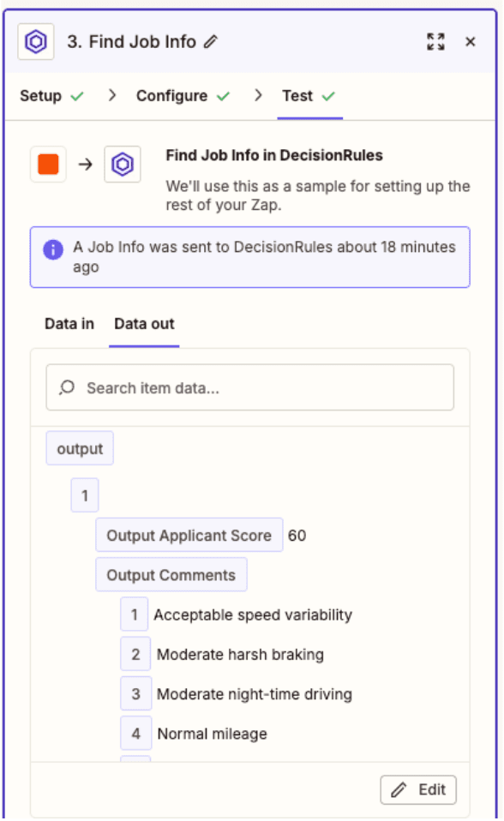Image resolution: width=504 pixels, height=821 pixels.
Task: Open the Setup tab
Action: pos(51,96)
